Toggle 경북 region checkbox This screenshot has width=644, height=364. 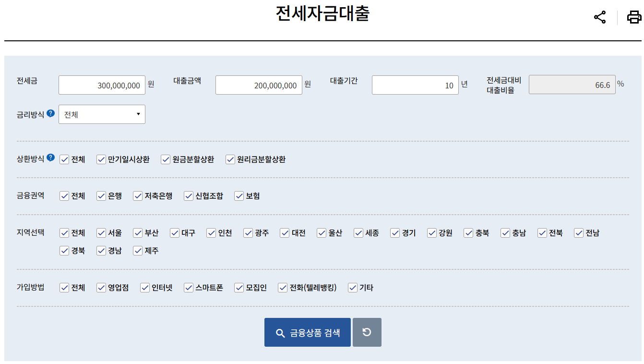[x=64, y=251]
